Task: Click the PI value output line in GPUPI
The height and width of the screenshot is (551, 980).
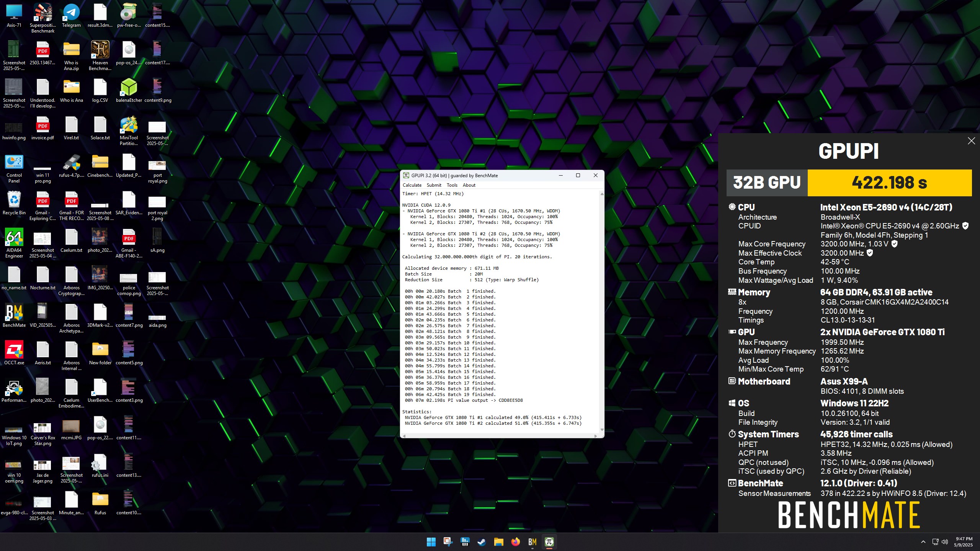Action: [464, 401]
